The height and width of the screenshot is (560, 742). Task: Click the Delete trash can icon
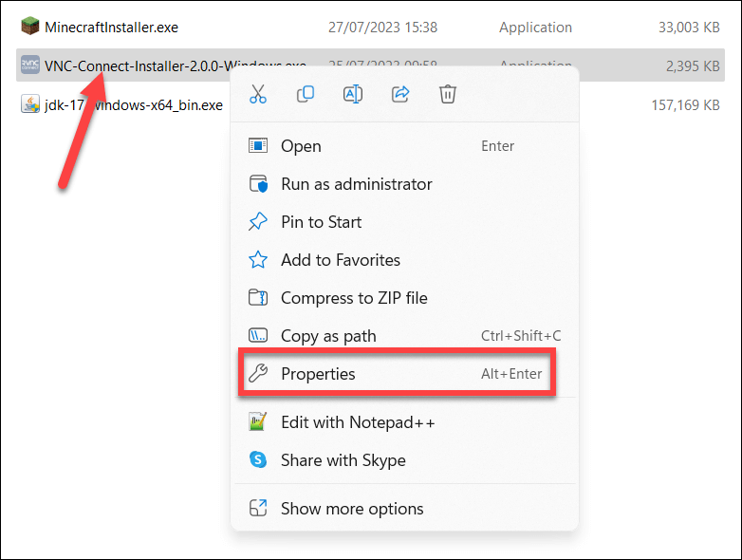click(448, 94)
